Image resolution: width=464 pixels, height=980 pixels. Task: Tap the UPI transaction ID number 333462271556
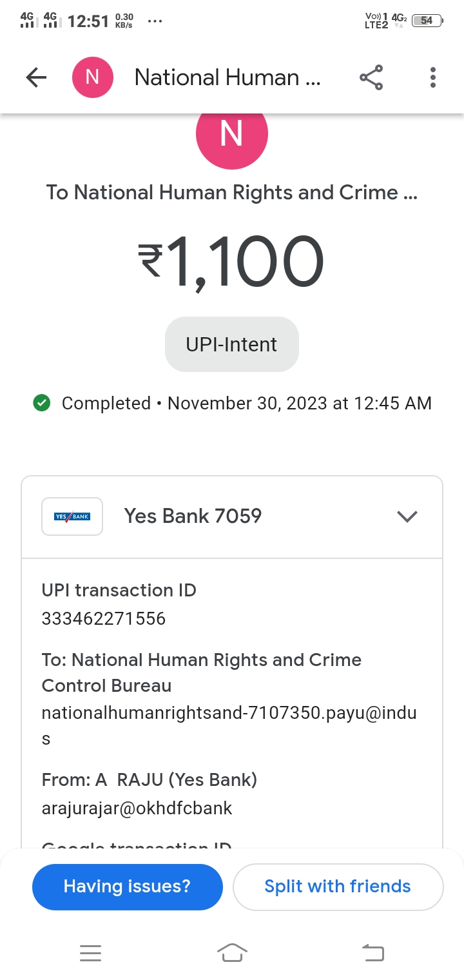pyautogui.click(x=104, y=619)
